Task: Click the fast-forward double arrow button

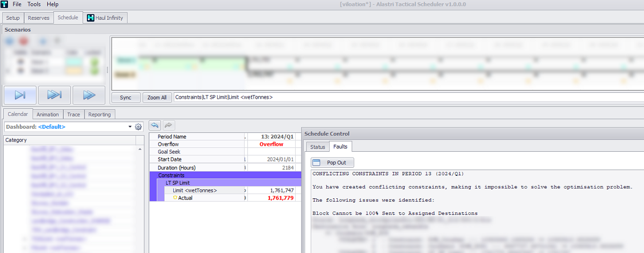Action: click(89, 95)
